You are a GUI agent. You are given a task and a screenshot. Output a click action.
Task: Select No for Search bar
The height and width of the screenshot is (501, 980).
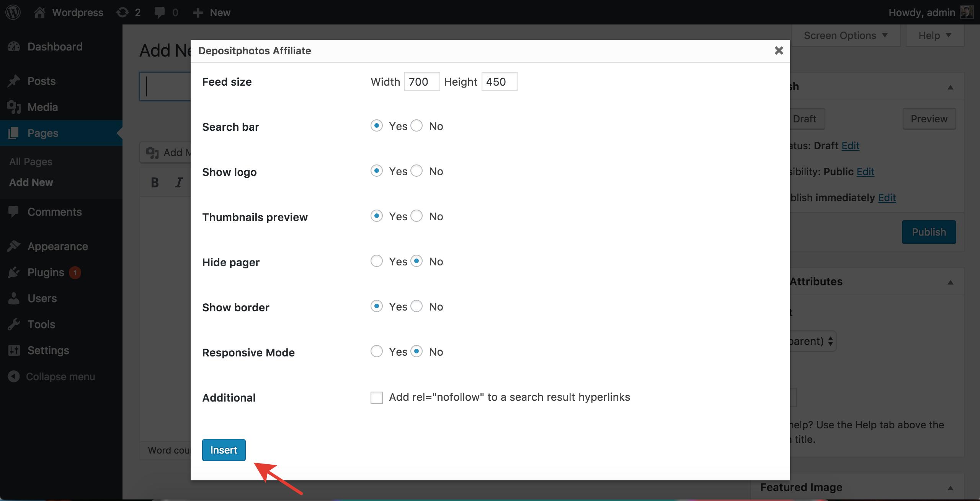[x=416, y=125]
